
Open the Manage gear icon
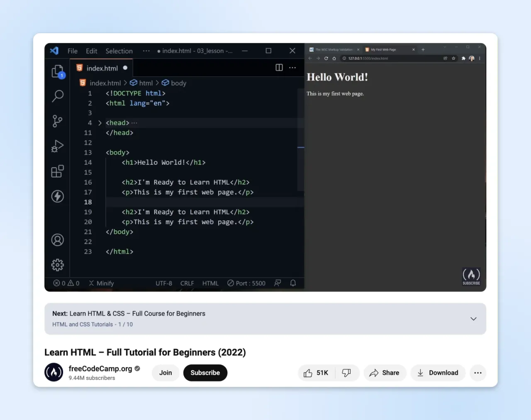pos(58,265)
